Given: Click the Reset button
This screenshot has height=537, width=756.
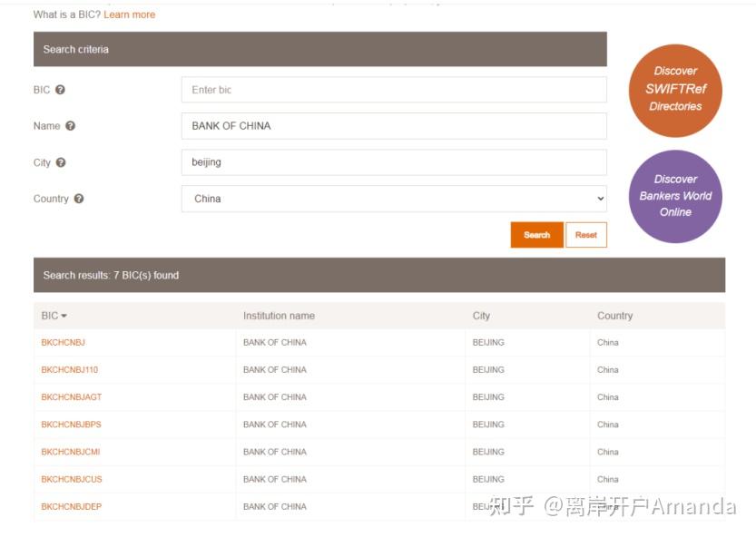Looking at the screenshot, I should 585,235.
